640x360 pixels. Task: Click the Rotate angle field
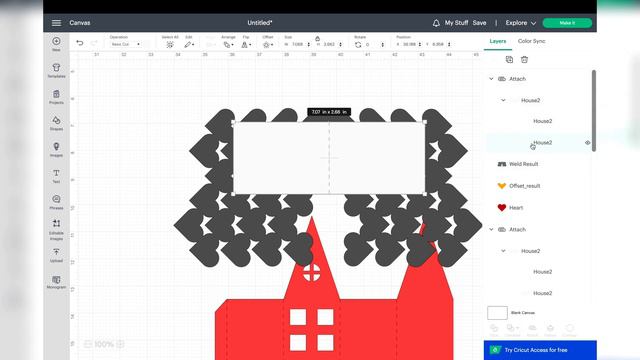click(372, 44)
